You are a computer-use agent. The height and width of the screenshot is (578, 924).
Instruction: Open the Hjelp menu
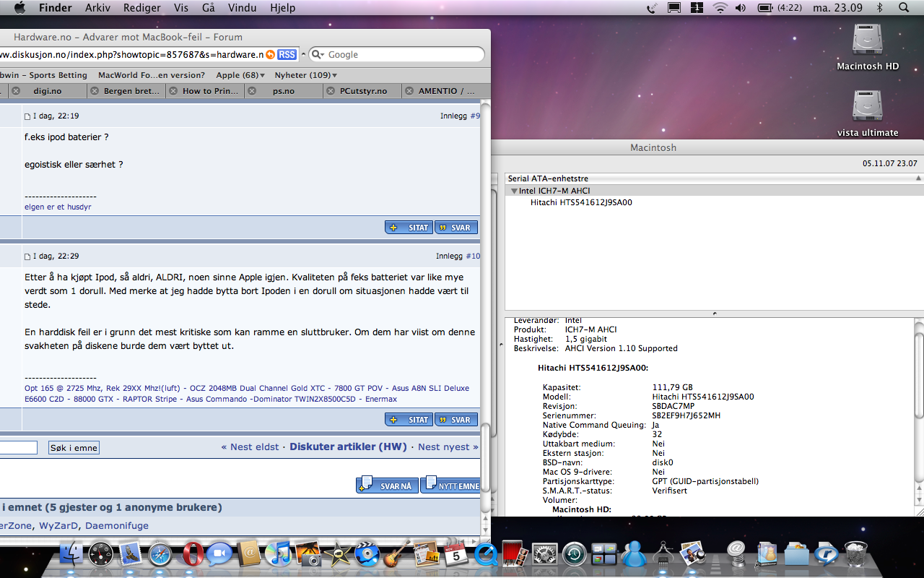282,8
